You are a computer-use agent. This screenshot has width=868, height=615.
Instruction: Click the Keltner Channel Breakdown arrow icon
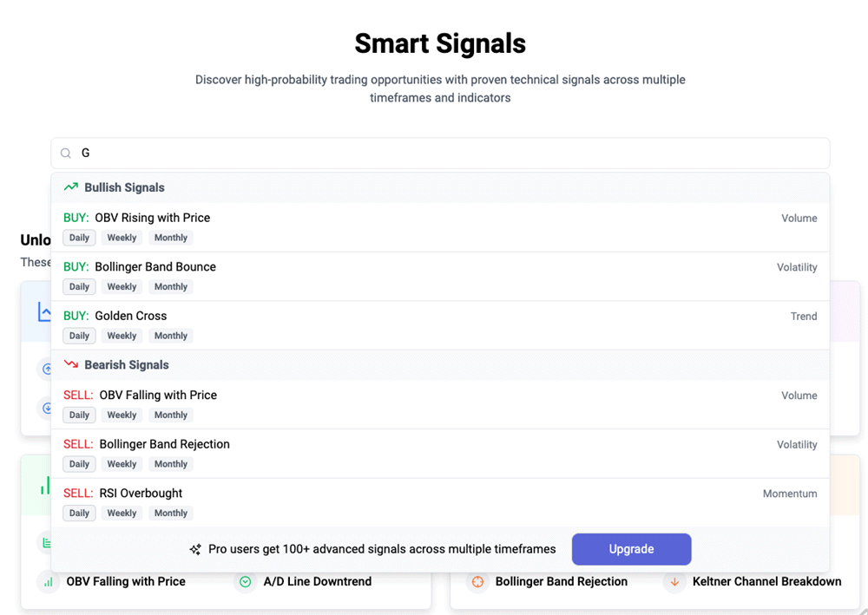[674, 582]
